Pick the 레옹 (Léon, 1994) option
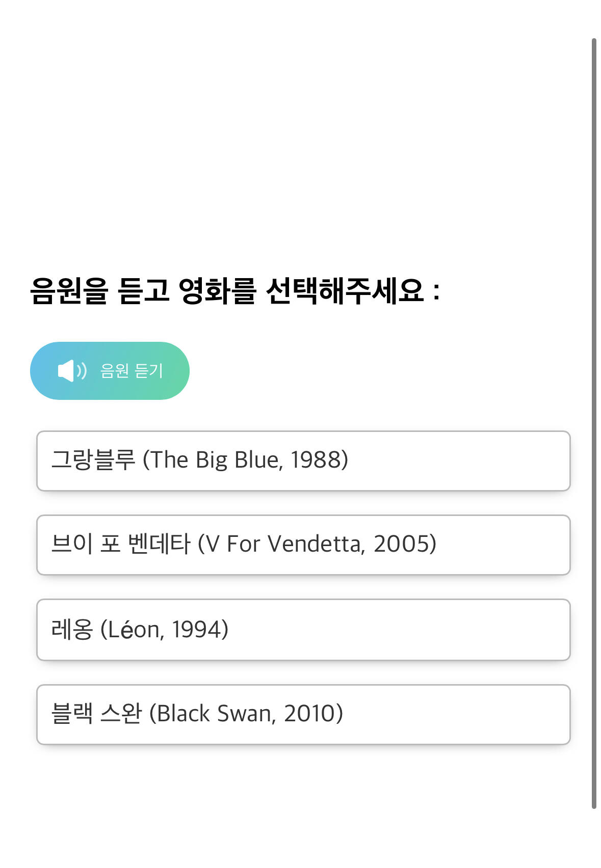This screenshot has height=868, width=601. (303, 630)
